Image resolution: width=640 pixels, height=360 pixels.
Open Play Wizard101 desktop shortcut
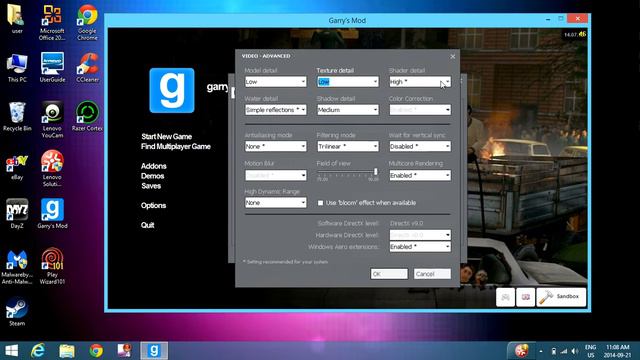[52, 266]
